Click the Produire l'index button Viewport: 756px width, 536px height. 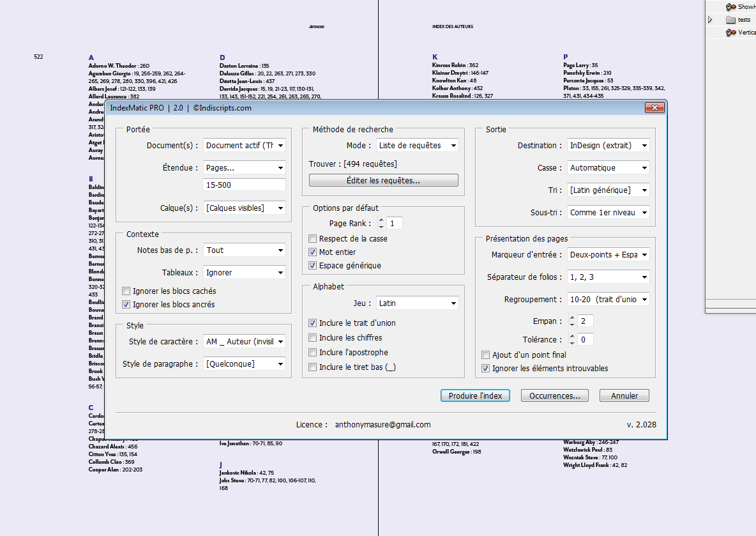(x=475, y=396)
